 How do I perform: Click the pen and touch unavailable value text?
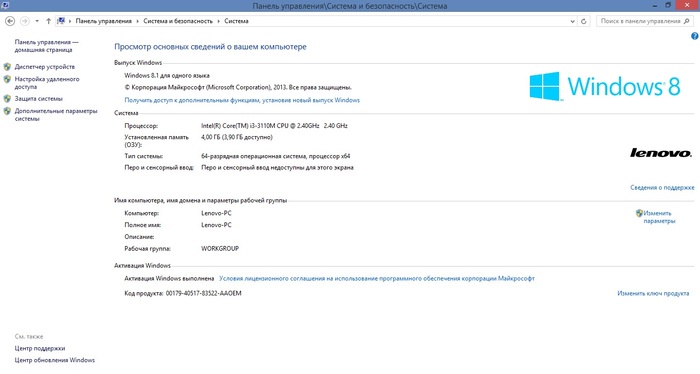pyautogui.click(x=277, y=168)
